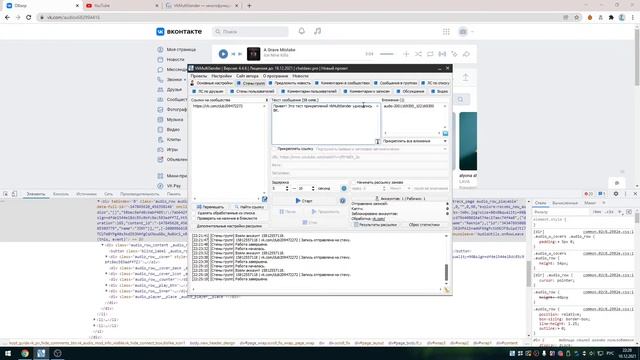
Task: Click the maximum delay stepper arrows
Action: 313,188
